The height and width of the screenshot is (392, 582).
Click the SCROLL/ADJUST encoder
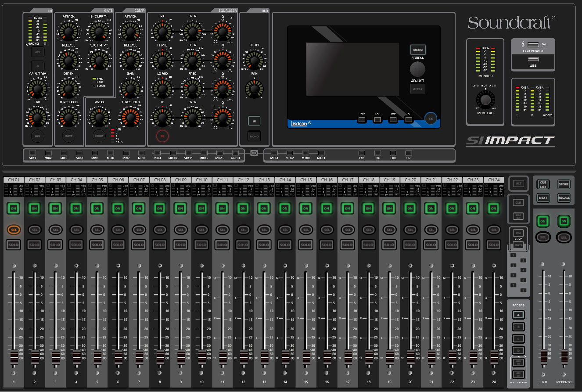pos(417,69)
